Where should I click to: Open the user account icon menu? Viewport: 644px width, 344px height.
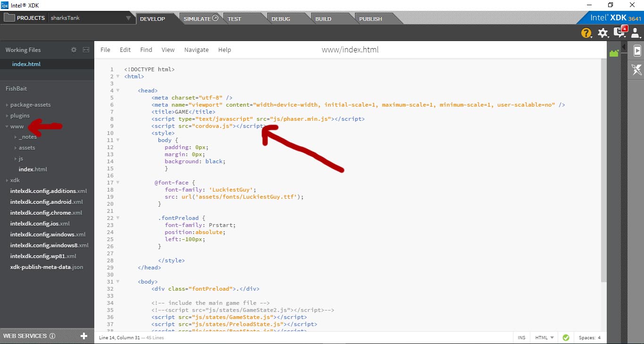[x=636, y=33]
